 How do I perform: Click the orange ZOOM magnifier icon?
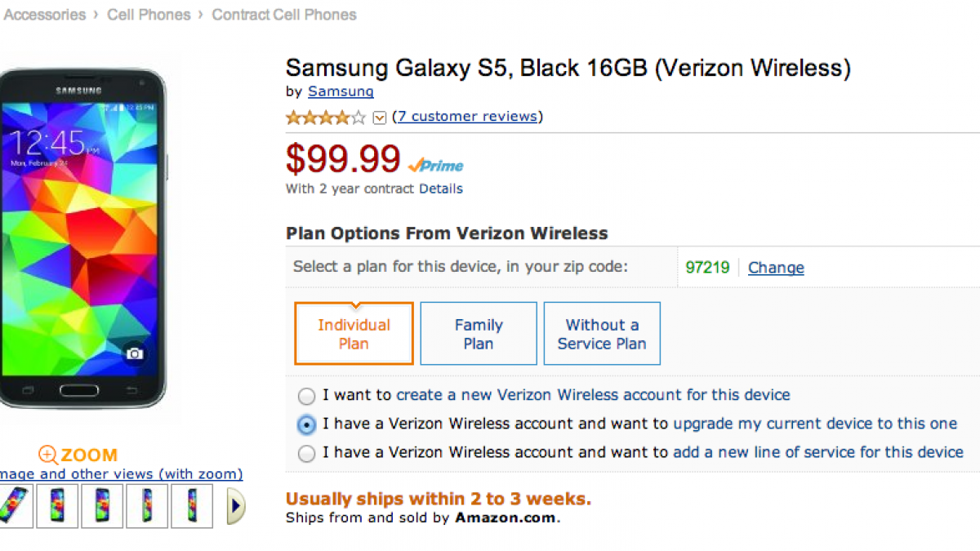[48, 455]
